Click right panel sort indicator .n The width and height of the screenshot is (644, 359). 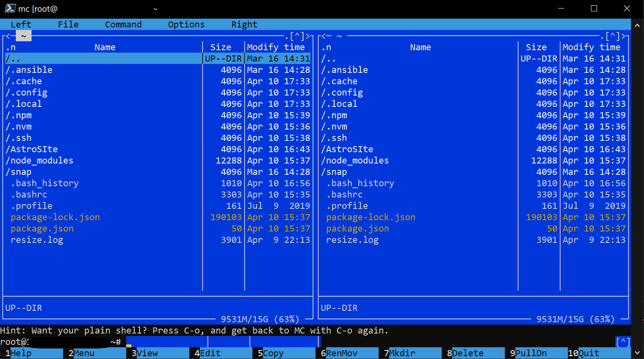point(326,47)
